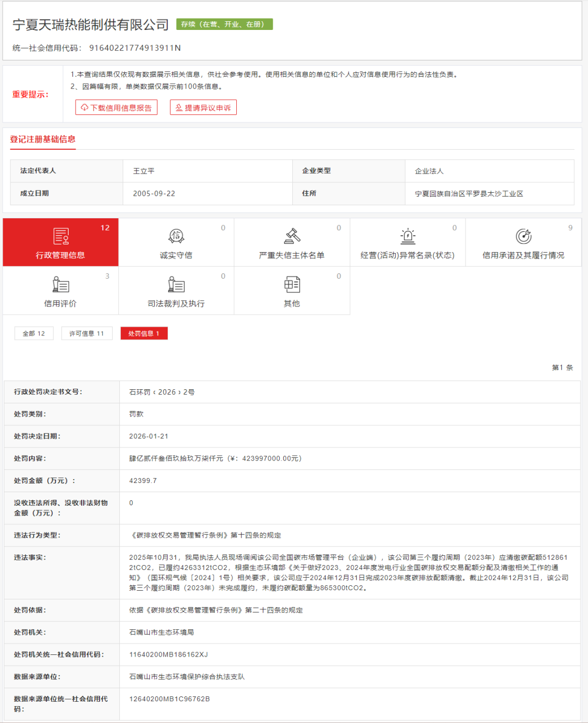Click the 信用承诺及其履行情况 target icon
The image size is (588, 723).
523,236
